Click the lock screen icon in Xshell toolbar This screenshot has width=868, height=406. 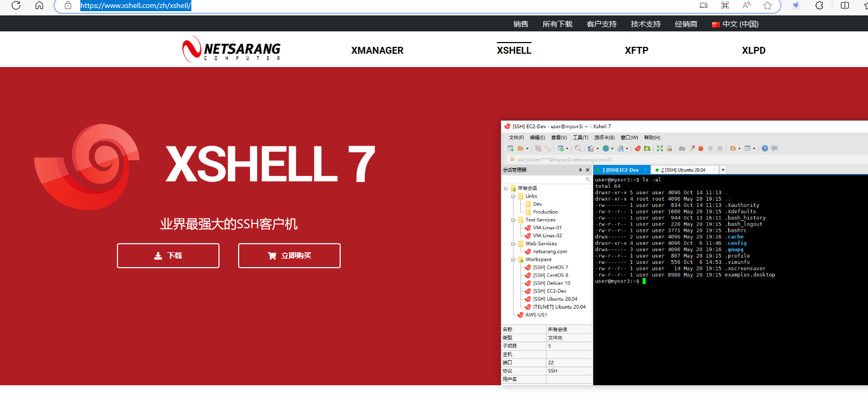click(669, 148)
